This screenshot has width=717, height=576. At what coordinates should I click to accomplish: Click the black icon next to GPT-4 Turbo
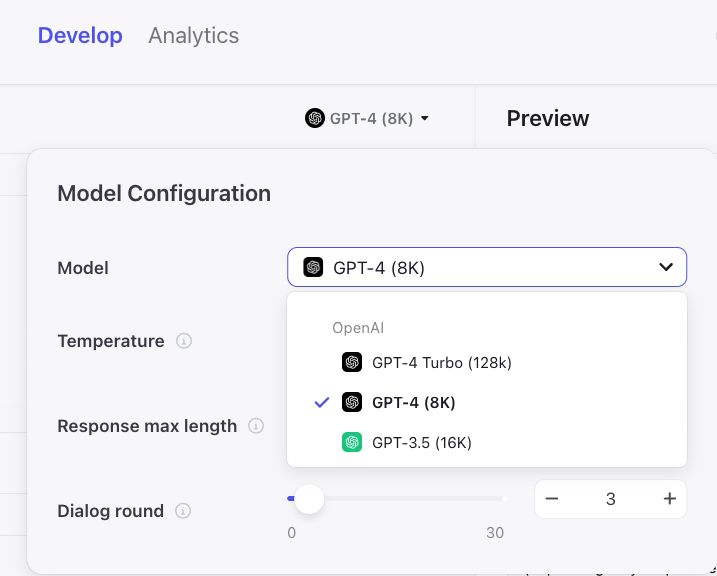coord(352,363)
